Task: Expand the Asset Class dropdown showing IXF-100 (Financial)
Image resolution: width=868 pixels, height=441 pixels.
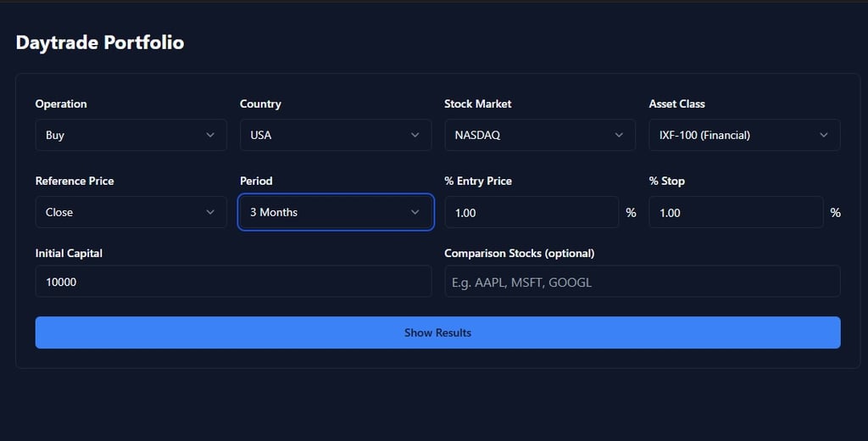Action: [744, 135]
